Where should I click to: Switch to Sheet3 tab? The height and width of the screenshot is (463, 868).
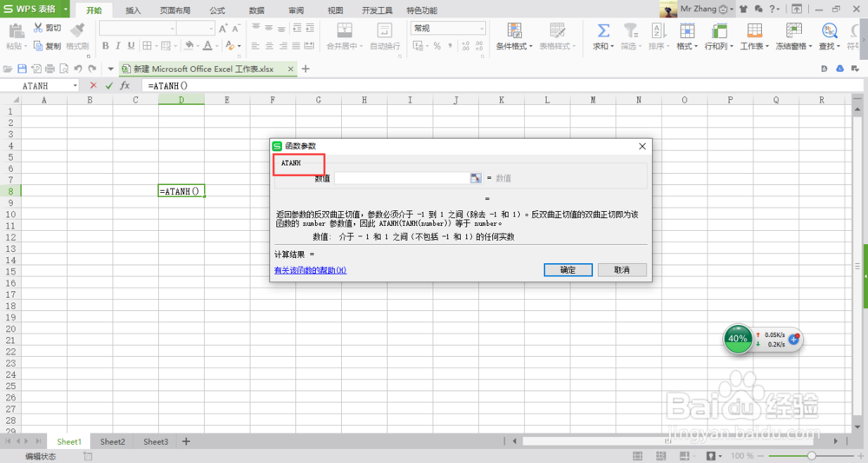coord(155,441)
